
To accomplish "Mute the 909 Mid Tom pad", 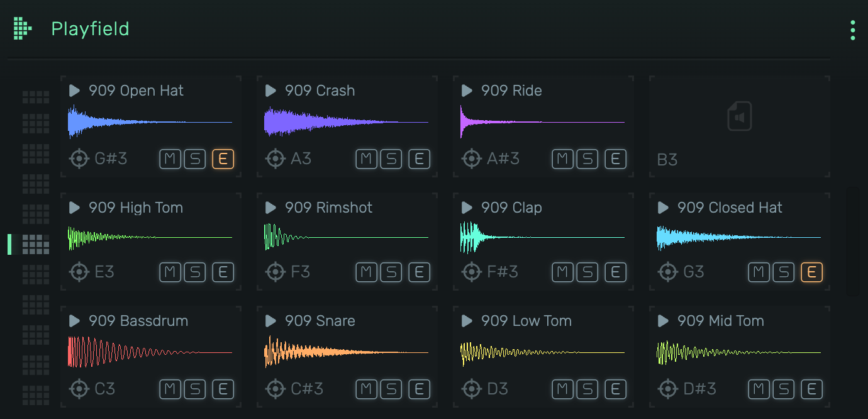I will [x=758, y=389].
